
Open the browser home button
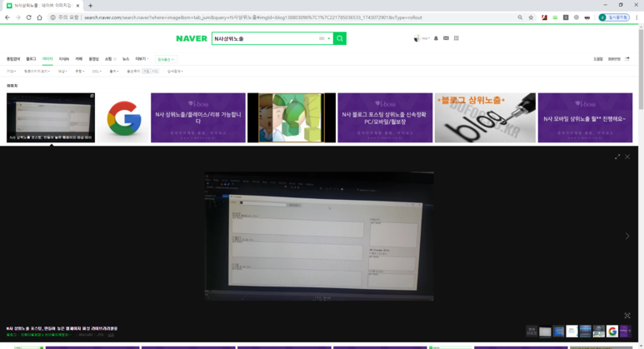pos(39,17)
